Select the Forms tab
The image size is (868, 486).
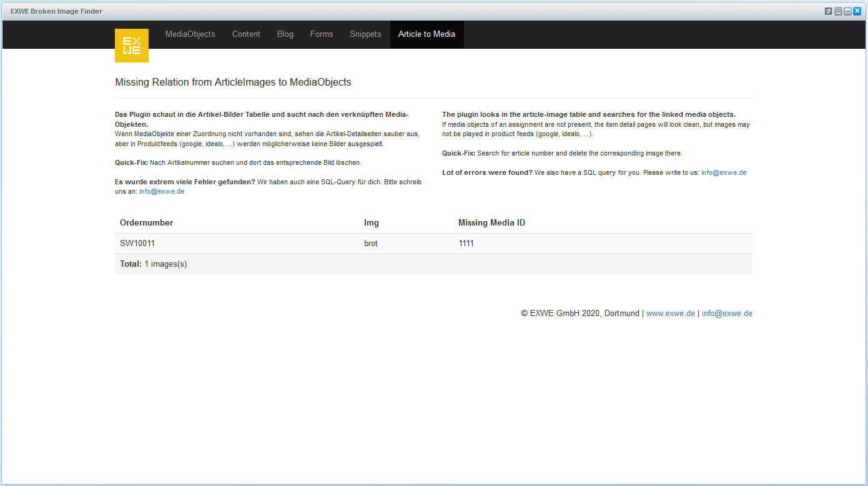point(322,34)
